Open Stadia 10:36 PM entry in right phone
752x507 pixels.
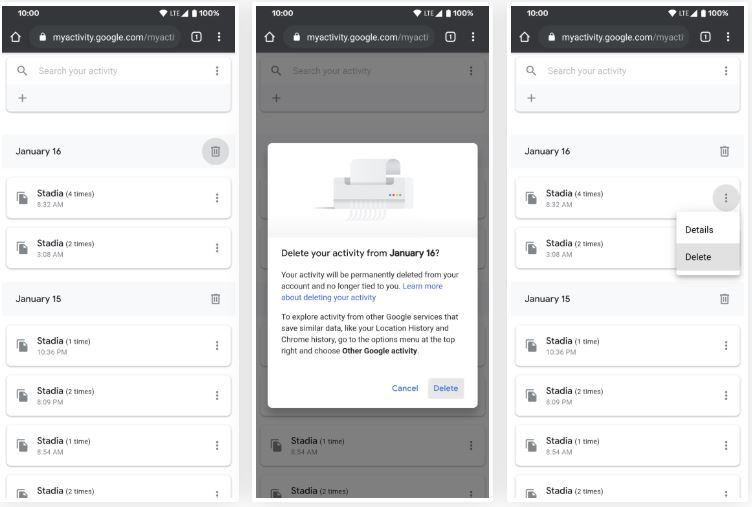pos(627,346)
